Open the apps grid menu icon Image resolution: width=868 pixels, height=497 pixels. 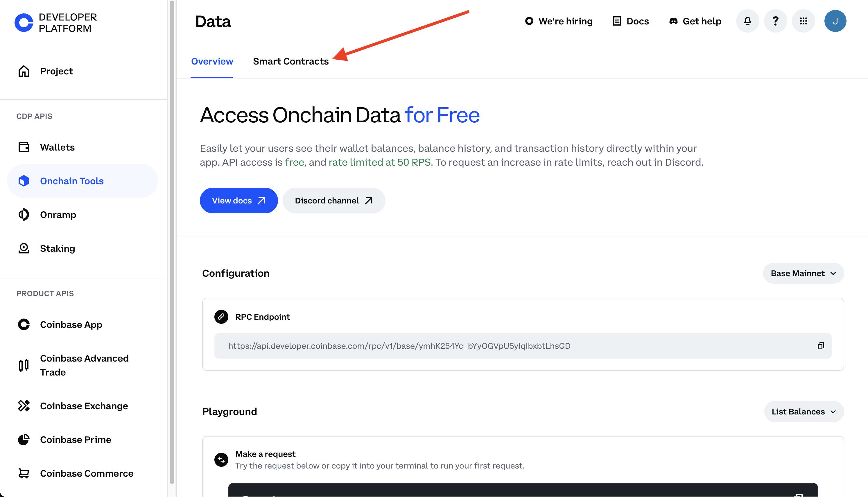coord(803,21)
